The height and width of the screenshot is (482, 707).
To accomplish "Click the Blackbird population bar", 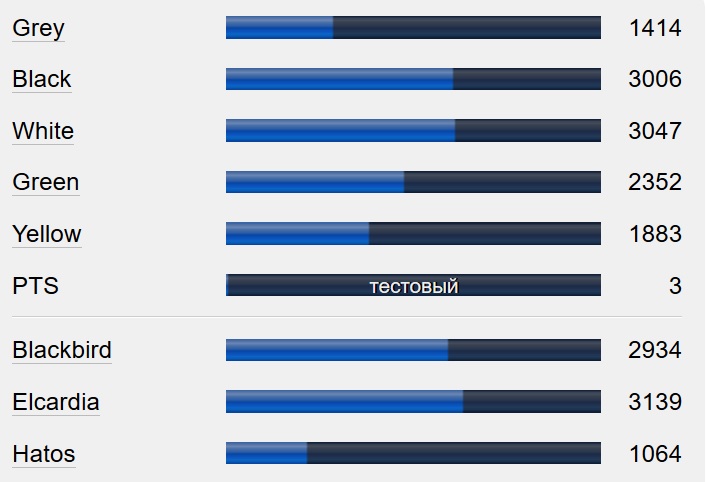I will pyautogui.click(x=413, y=350).
